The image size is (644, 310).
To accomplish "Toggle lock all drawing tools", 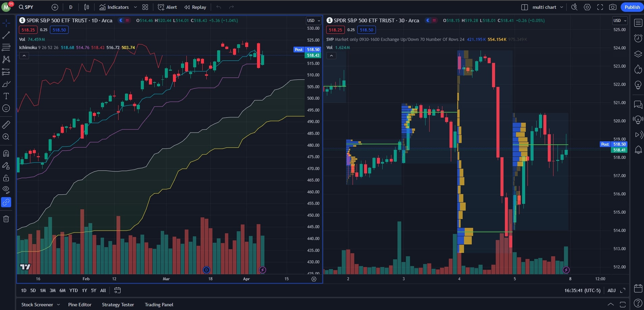I will coord(6,178).
